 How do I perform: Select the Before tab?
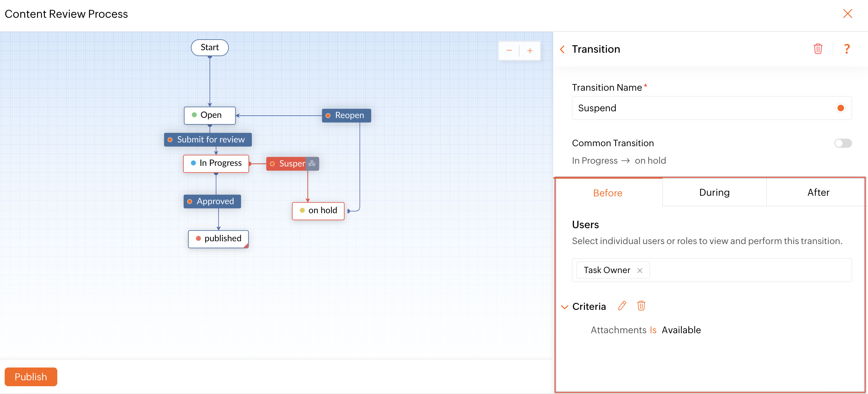click(607, 193)
